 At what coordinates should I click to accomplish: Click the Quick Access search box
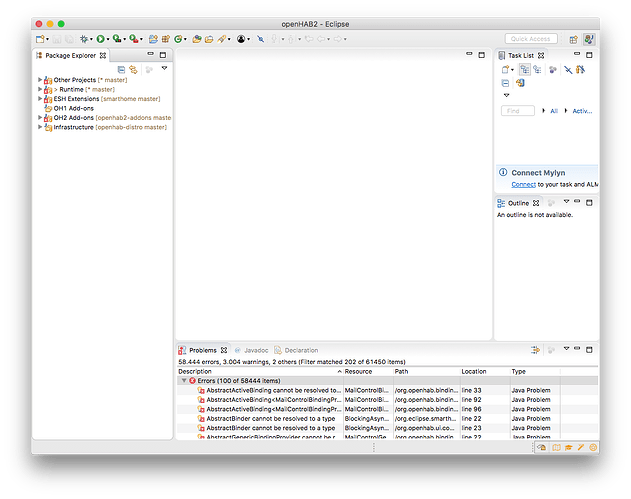(x=532, y=39)
